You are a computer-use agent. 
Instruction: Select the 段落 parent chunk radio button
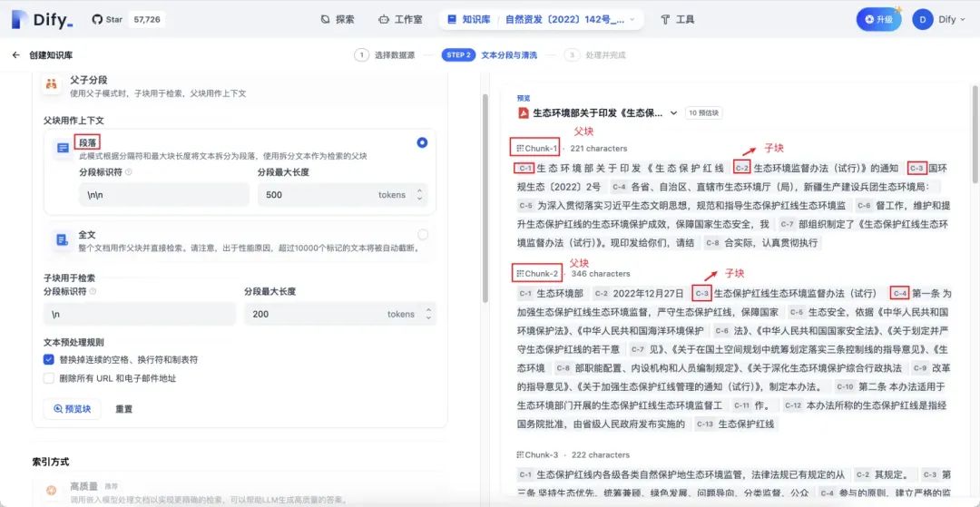[x=422, y=142]
